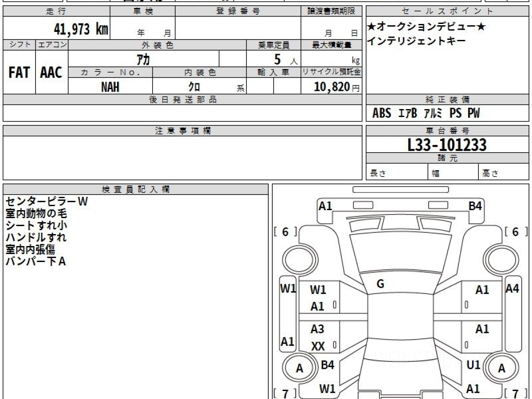532x399 pixels.
Task: Select the seating capacity value 5 人
Action: [x=286, y=59]
